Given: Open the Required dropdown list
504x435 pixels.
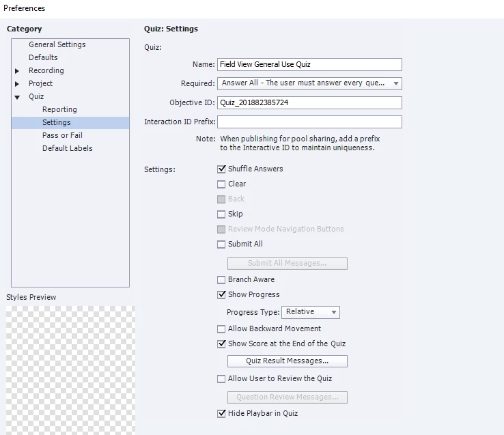Looking at the screenshot, I should point(309,83).
